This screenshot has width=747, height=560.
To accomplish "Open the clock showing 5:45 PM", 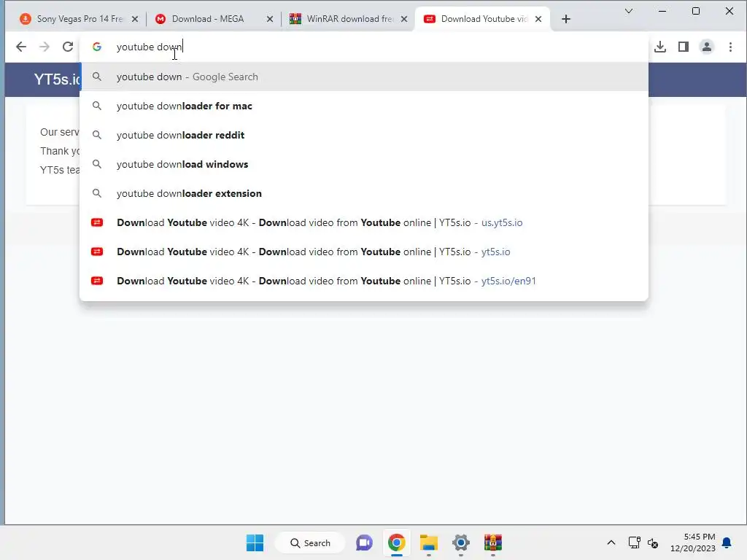I will pyautogui.click(x=693, y=542).
